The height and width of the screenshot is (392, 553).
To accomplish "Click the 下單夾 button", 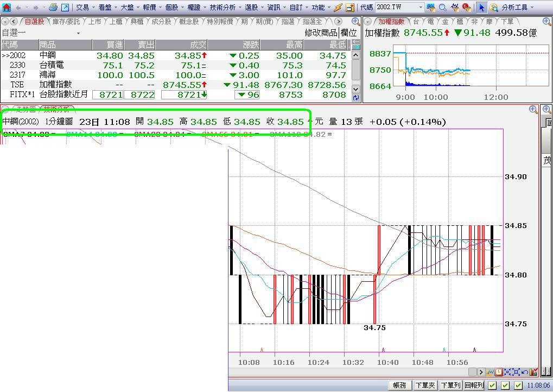I will point(425,385).
